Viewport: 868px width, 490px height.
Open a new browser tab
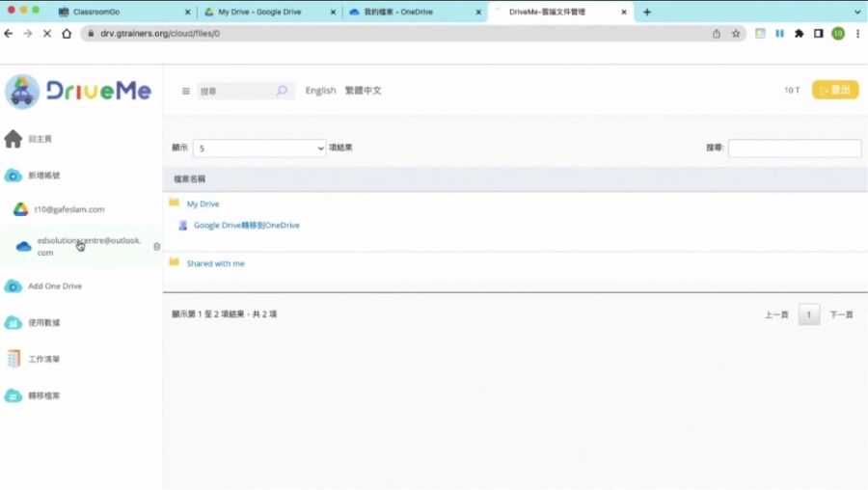(647, 12)
